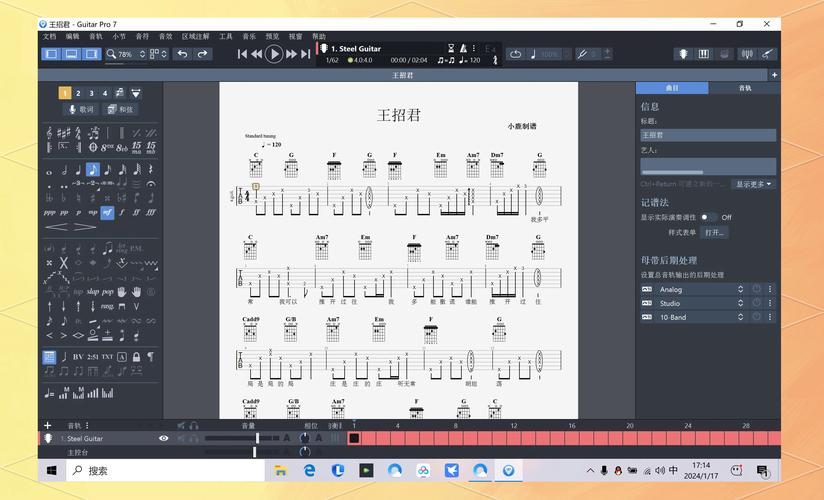The image size is (824, 500).
Task: Open the lock icon in edit palette
Action: (x=136, y=356)
